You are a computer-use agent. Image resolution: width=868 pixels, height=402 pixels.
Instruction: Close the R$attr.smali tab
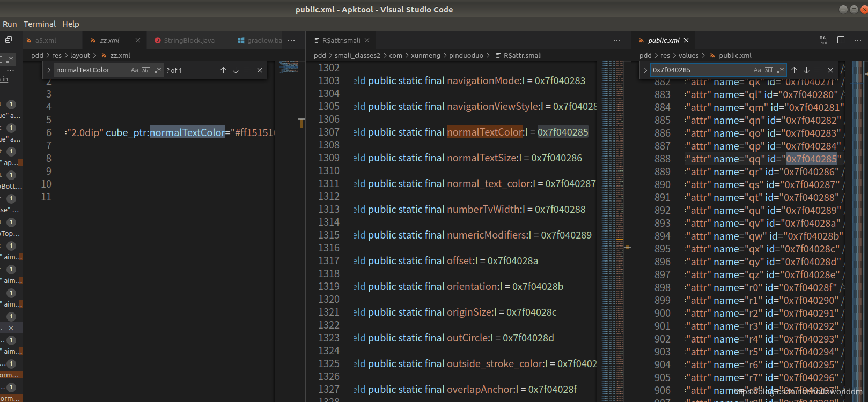coord(367,40)
